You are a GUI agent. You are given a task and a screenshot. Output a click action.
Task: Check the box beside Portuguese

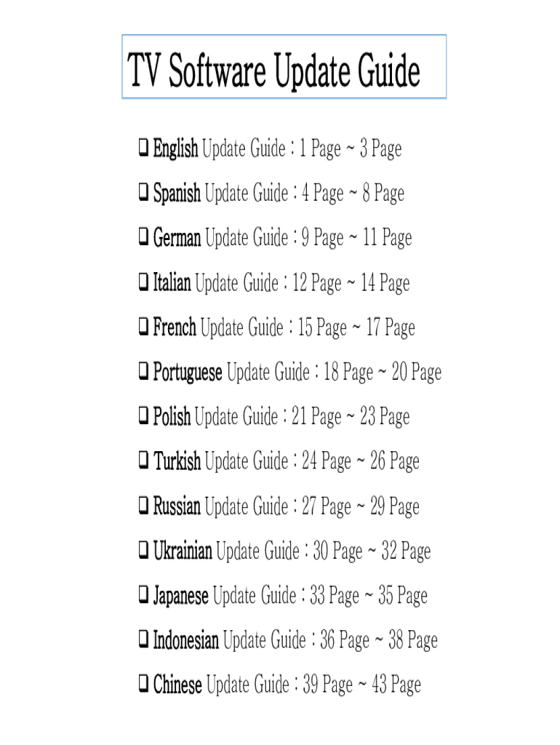tap(143, 373)
